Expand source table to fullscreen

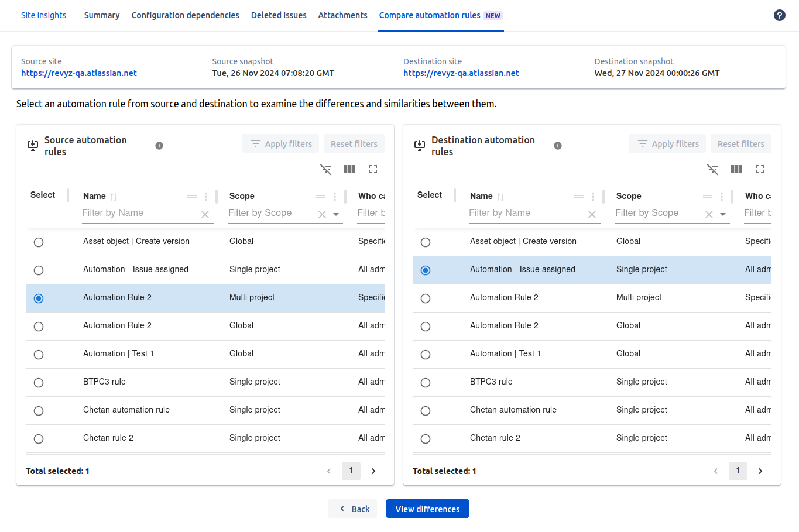(373, 169)
